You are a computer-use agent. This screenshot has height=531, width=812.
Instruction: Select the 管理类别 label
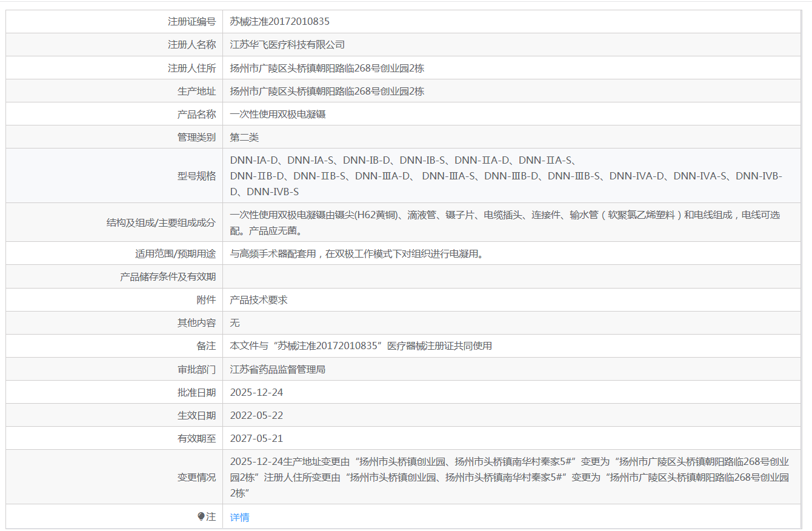click(x=196, y=137)
